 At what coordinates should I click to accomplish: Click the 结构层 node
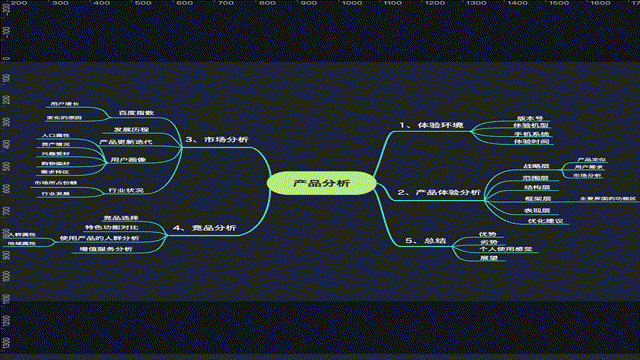tap(537, 187)
